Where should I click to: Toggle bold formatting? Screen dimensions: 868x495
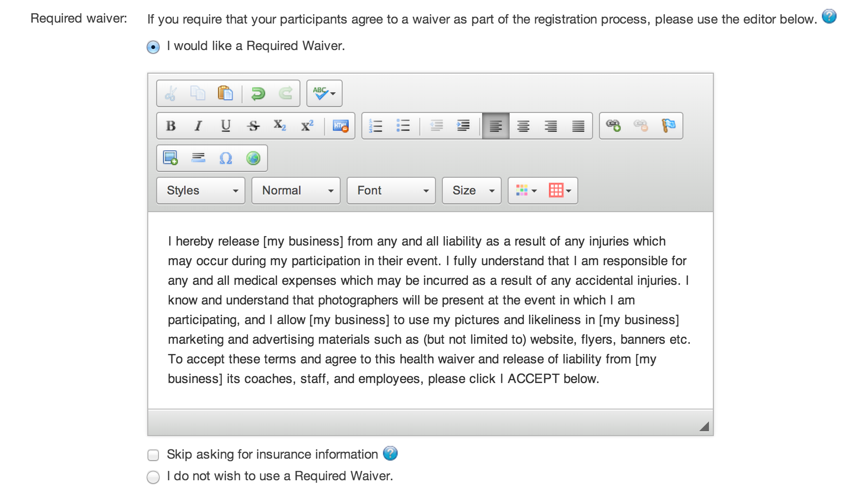[x=171, y=126]
